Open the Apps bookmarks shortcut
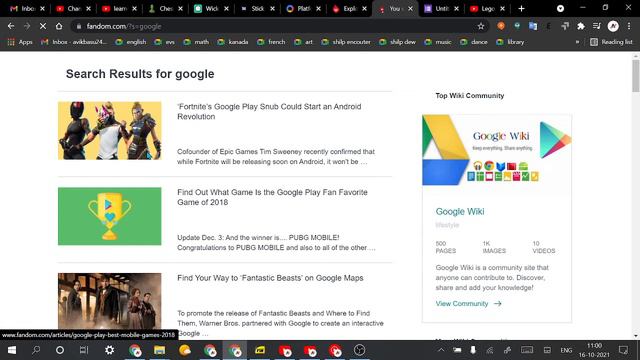The width and height of the screenshot is (640, 360). coord(20,42)
